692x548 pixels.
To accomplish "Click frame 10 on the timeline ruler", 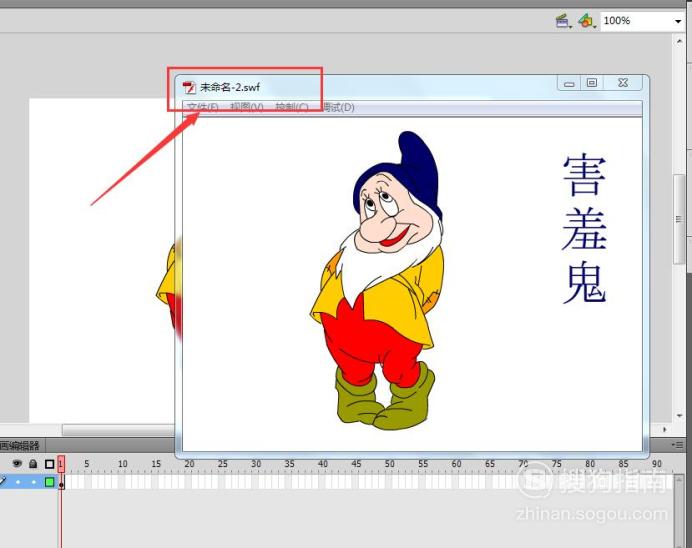I will 123,464.
